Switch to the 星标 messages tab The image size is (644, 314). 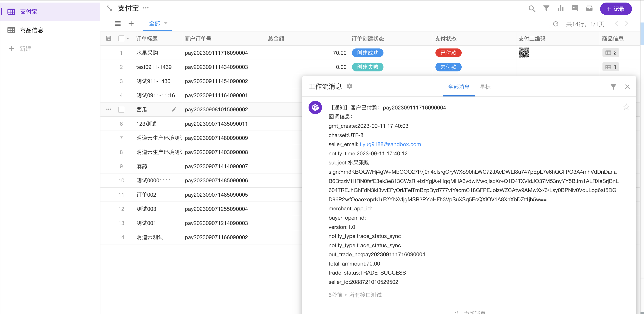[485, 87]
